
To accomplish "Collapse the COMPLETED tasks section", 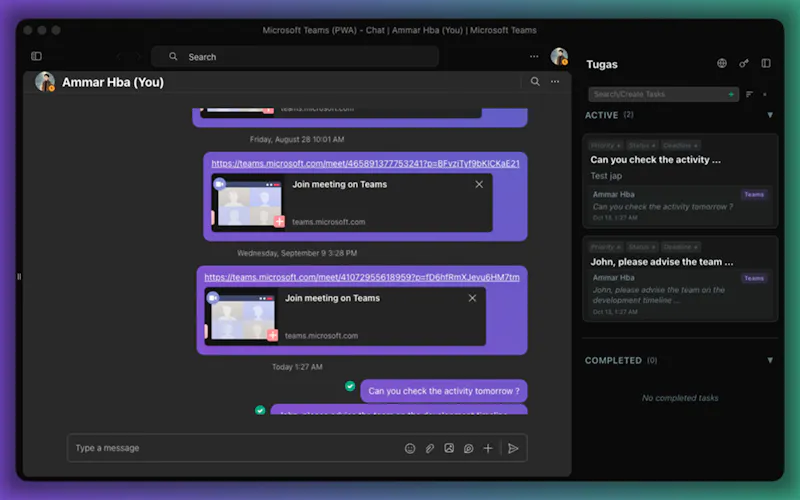I will click(x=770, y=360).
